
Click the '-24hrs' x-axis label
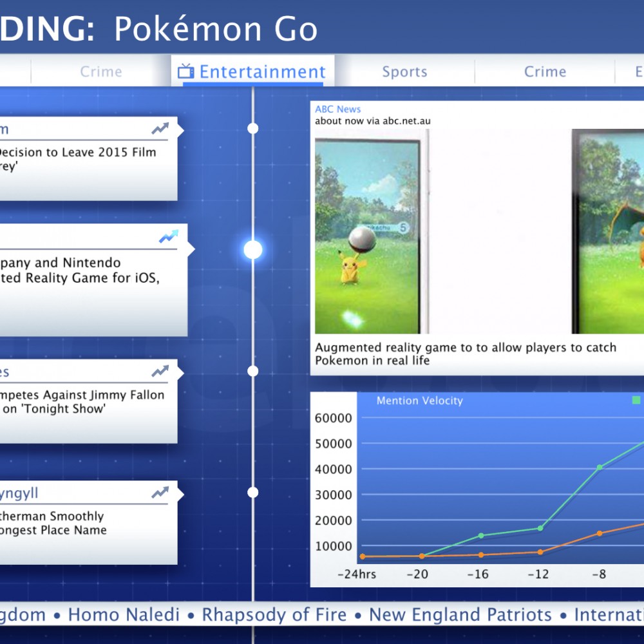[357, 574]
